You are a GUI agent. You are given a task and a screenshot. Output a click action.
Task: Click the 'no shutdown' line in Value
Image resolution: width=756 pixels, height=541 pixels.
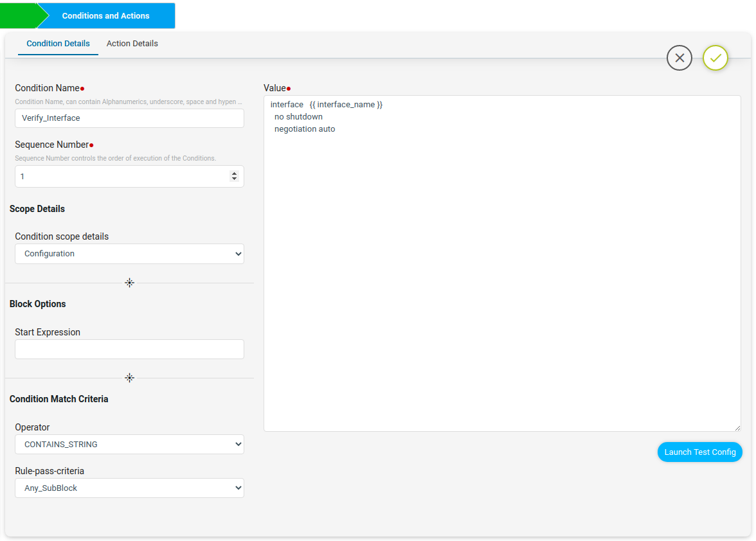298,116
